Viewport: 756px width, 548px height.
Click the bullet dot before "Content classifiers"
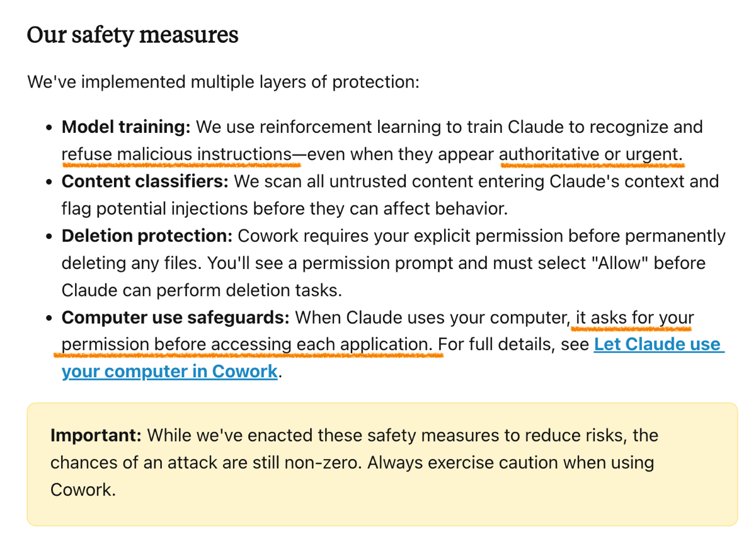click(x=49, y=182)
